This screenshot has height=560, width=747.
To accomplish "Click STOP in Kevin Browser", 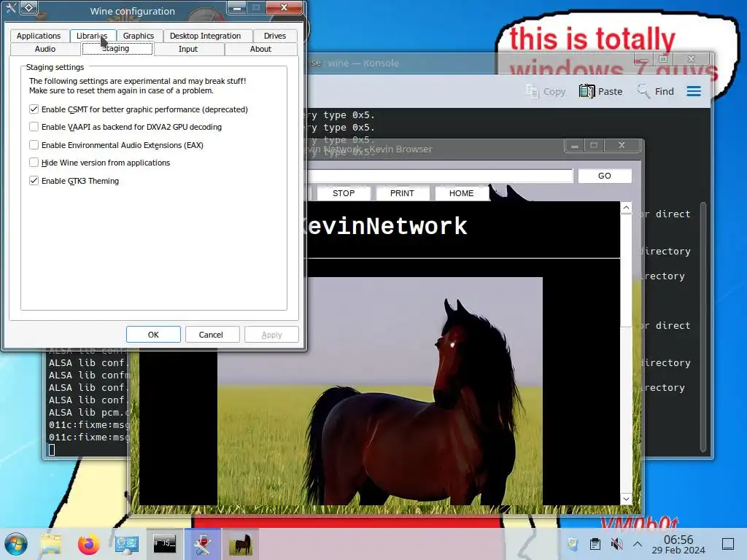I will click(x=344, y=192).
